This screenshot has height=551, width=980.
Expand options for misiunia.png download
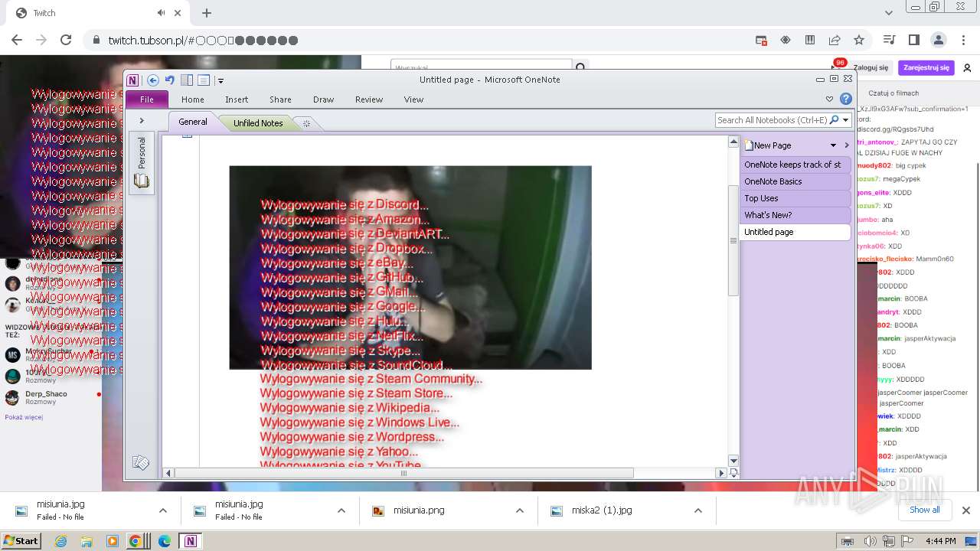pos(520,510)
